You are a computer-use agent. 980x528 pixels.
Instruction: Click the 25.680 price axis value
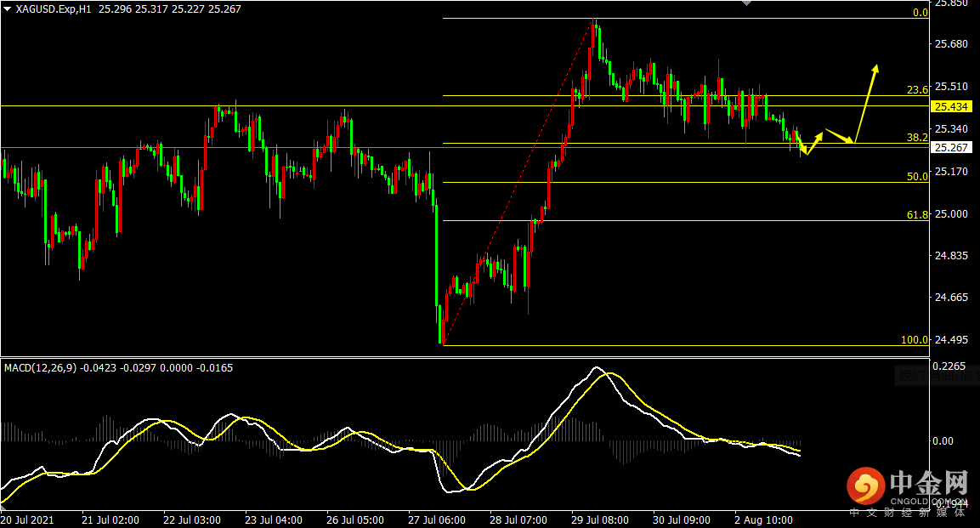point(951,43)
